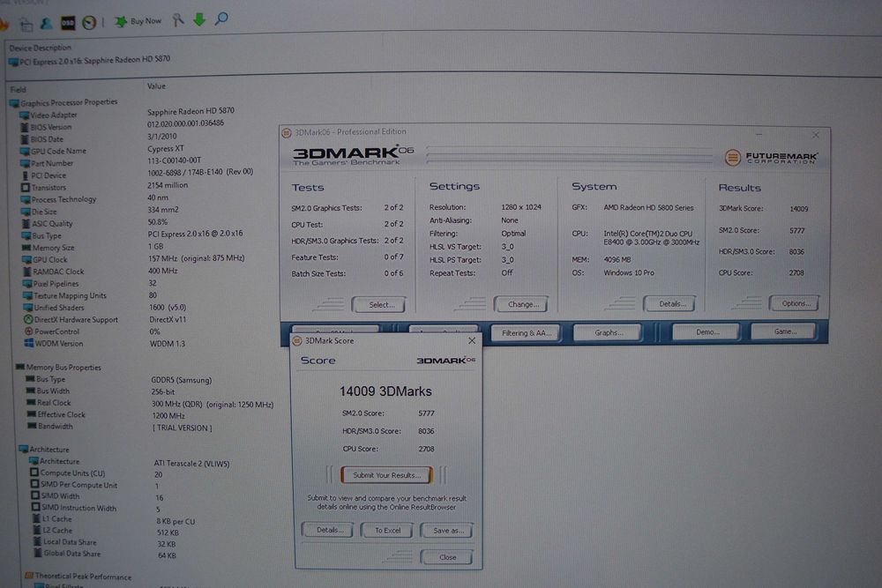Click the Value column header
882x588 pixels.
coord(156,86)
